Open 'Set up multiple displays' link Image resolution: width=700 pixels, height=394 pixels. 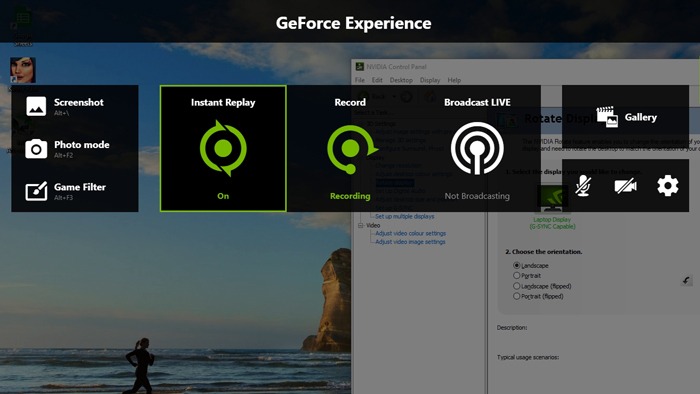click(404, 216)
